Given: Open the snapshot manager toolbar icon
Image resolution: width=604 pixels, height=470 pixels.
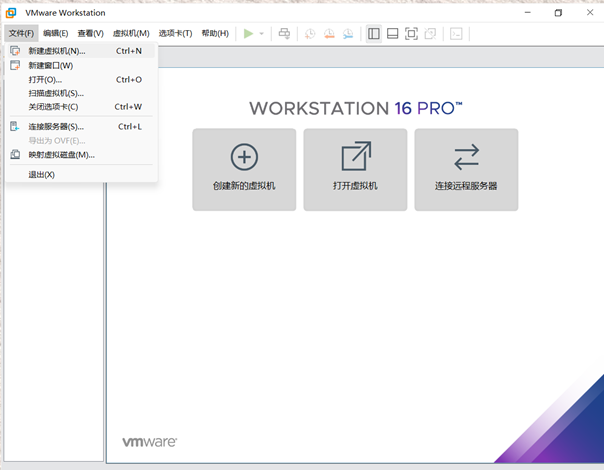Looking at the screenshot, I should tap(348, 34).
